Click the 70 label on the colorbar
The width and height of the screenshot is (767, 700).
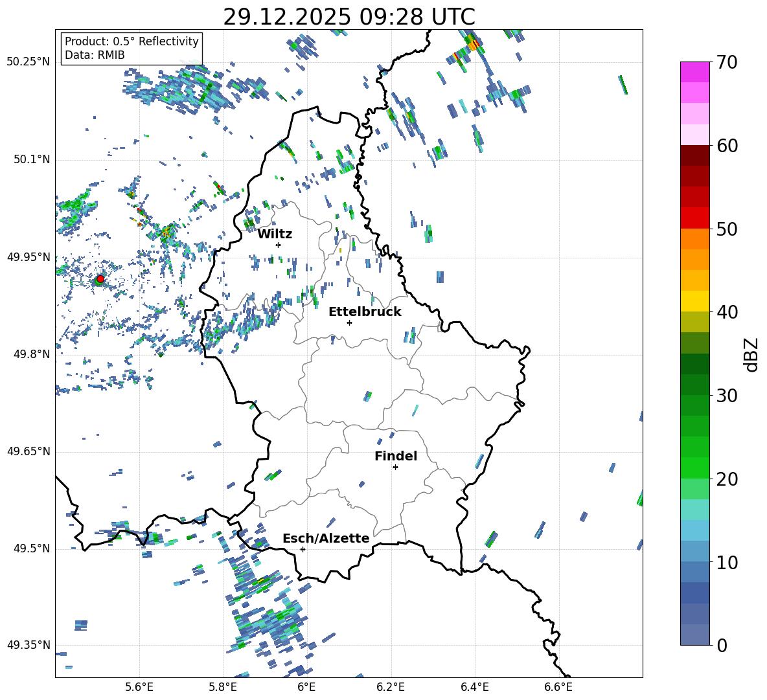(x=728, y=63)
